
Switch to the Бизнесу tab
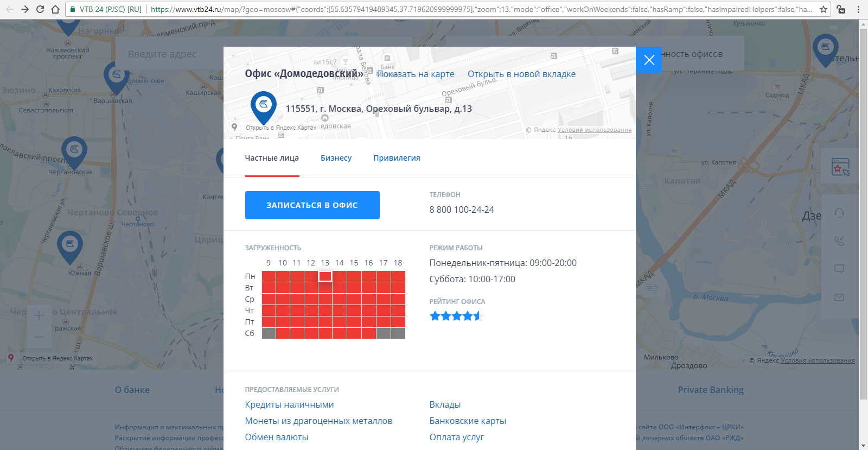click(336, 158)
